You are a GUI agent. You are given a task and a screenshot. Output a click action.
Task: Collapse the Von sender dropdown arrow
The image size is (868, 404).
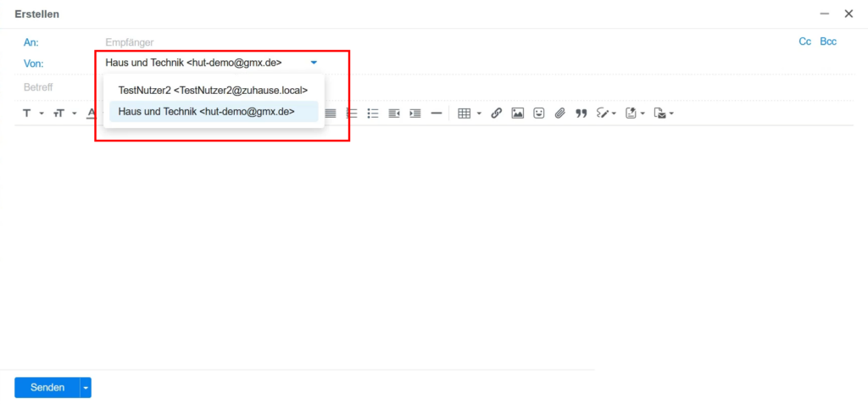pyautogui.click(x=314, y=63)
